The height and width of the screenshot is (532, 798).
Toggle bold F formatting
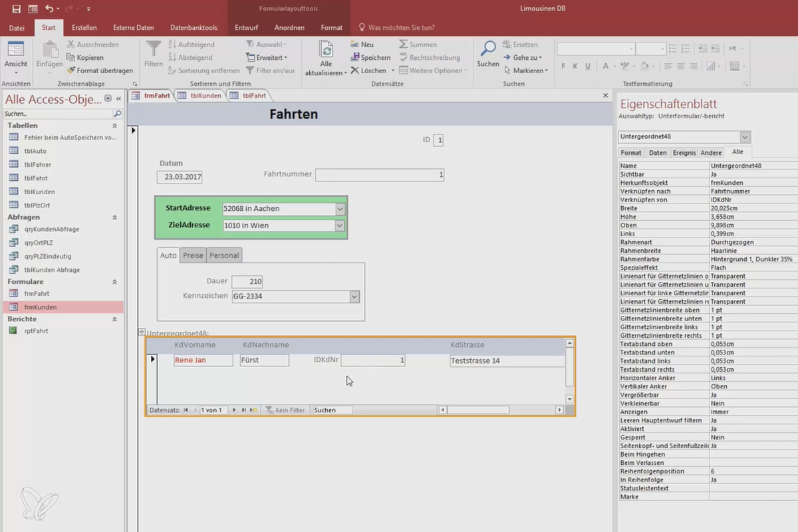[x=563, y=66]
